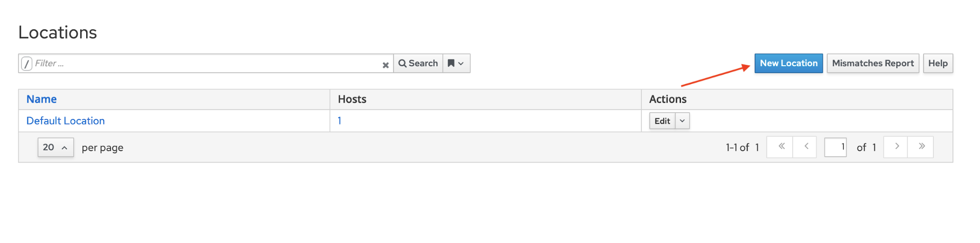This screenshot has height=243, width=980.
Task: Expand the dropdown arrow beside Edit
Action: point(682,121)
